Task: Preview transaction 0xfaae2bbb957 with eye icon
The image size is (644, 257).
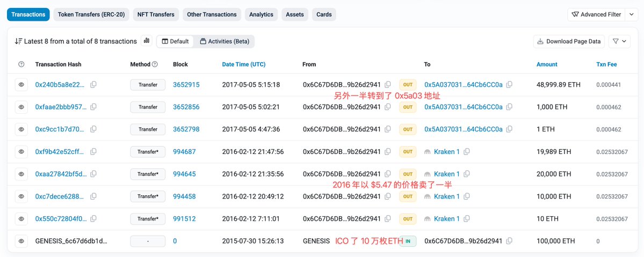Action: 21,107
